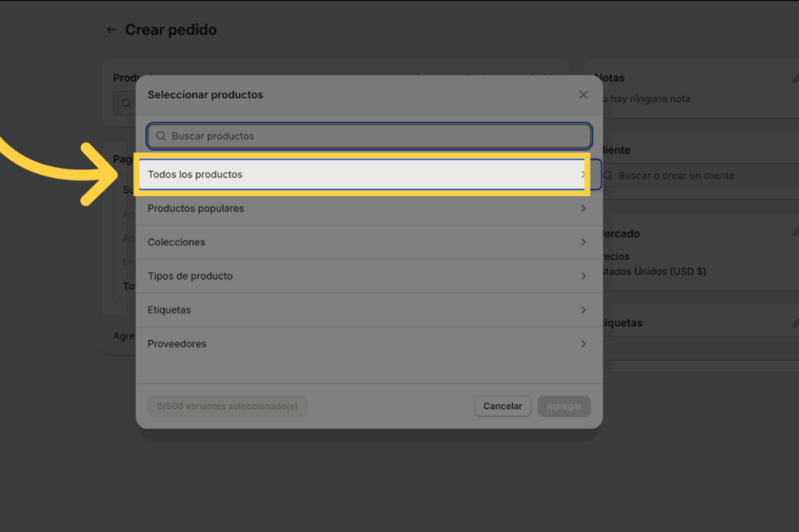This screenshot has height=532, width=799.
Task: Click the Agregar button
Action: point(563,406)
